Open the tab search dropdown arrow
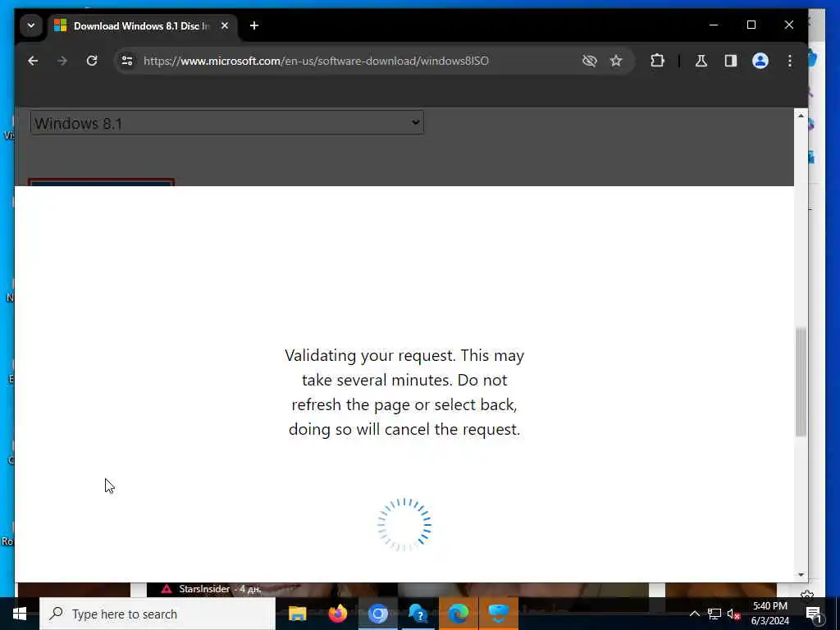 coord(31,25)
